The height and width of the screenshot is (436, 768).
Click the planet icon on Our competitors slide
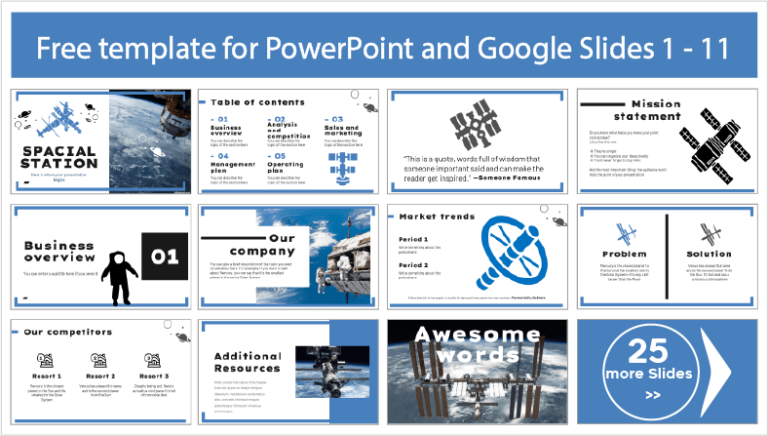pyautogui.click(x=183, y=337)
